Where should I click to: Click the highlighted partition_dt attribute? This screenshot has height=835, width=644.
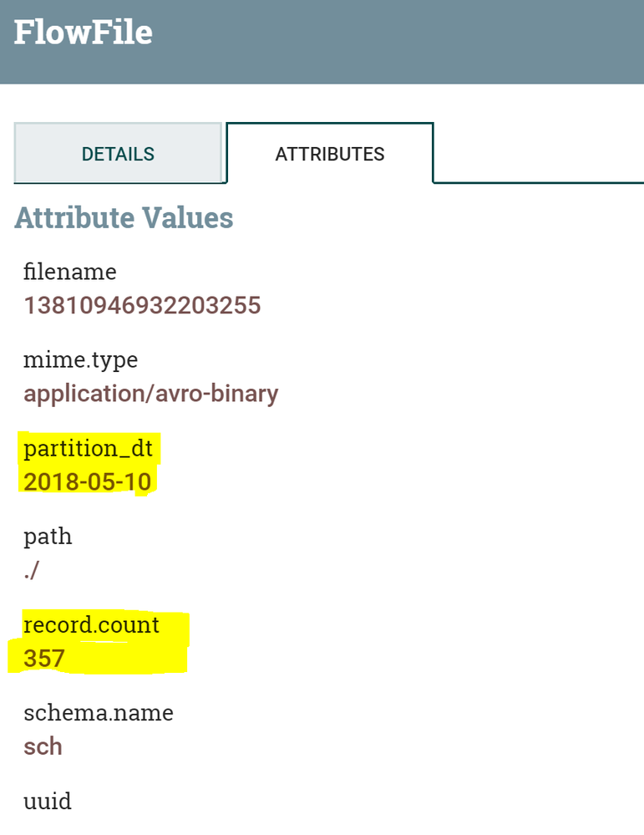pyautogui.click(x=87, y=449)
